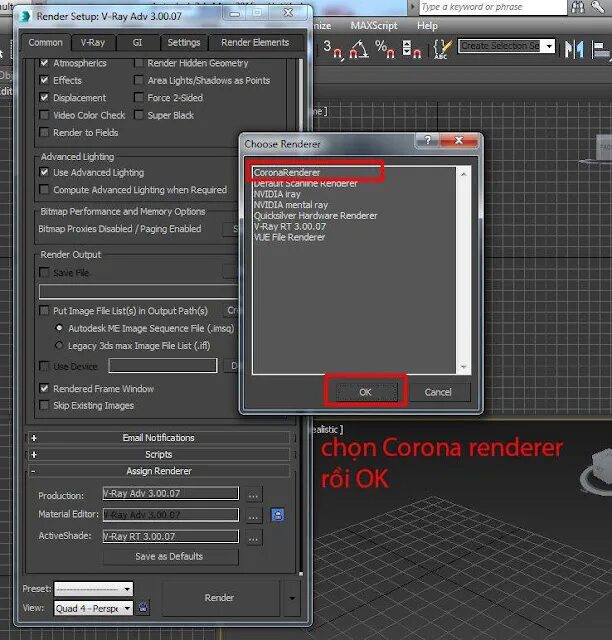Select CoronaRenderer in the list
Viewport: 612px width, 640px height.
[x=287, y=173]
